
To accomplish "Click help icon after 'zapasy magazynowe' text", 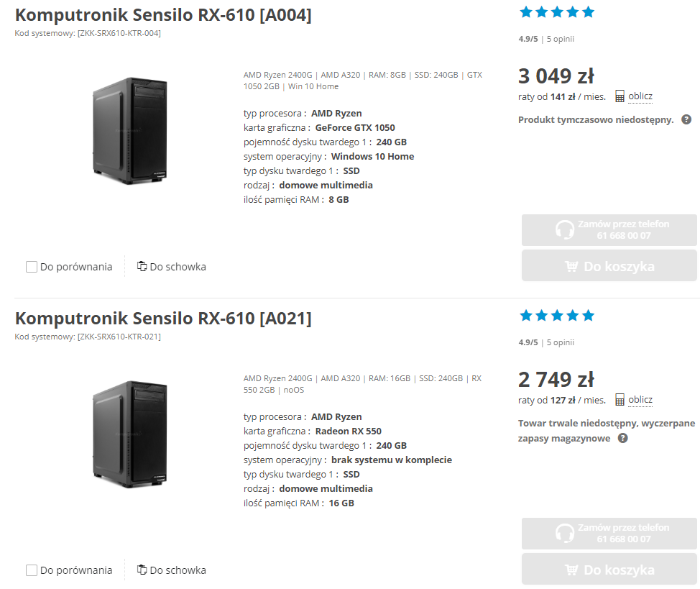I will (623, 437).
